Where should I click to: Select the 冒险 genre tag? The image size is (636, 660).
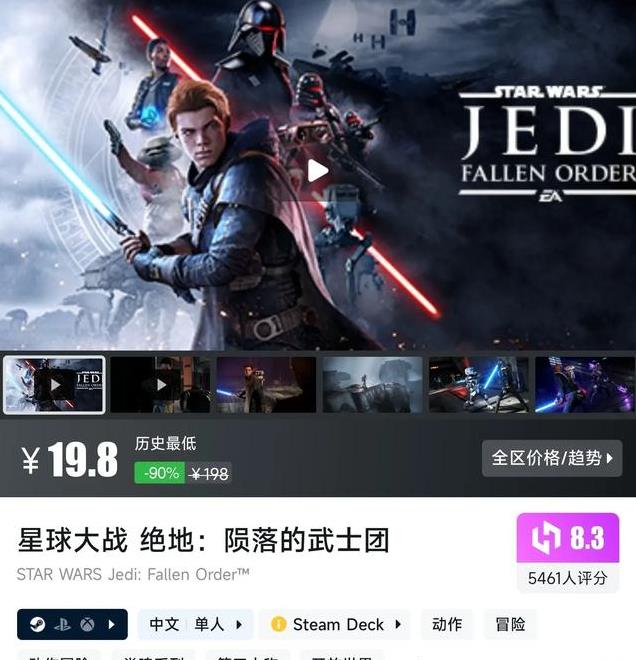pyautogui.click(x=510, y=624)
